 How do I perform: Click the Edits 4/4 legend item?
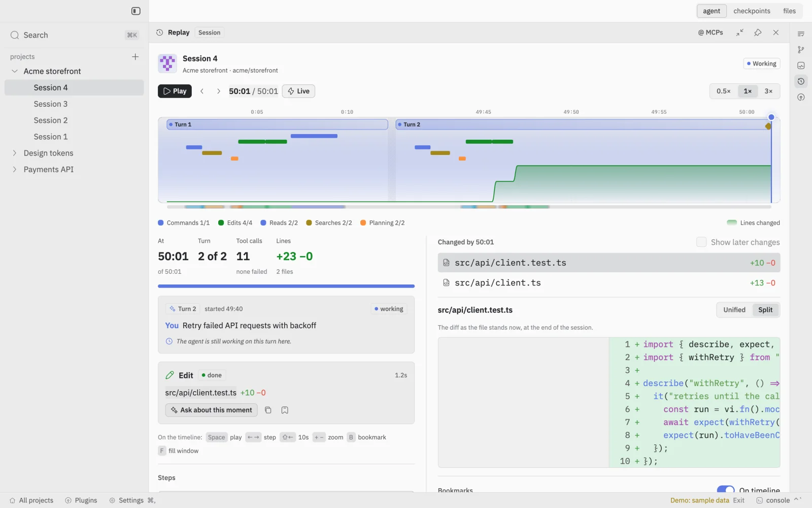coord(235,223)
